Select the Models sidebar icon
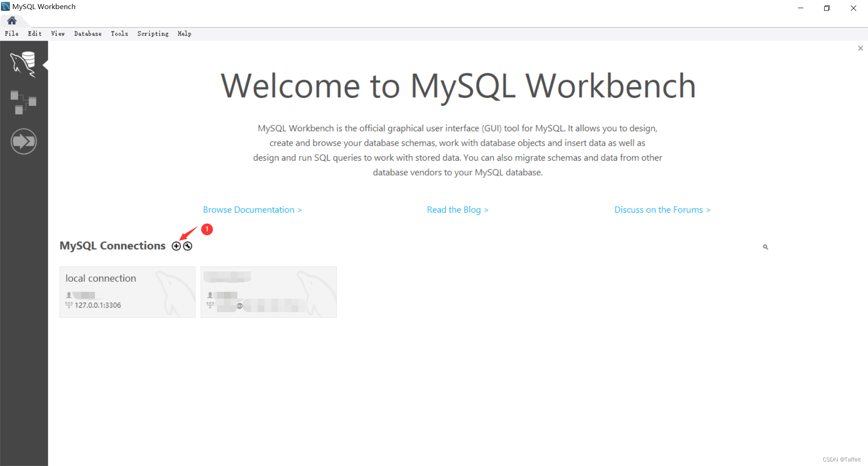The height and width of the screenshot is (466, 868). coord(24,102)
